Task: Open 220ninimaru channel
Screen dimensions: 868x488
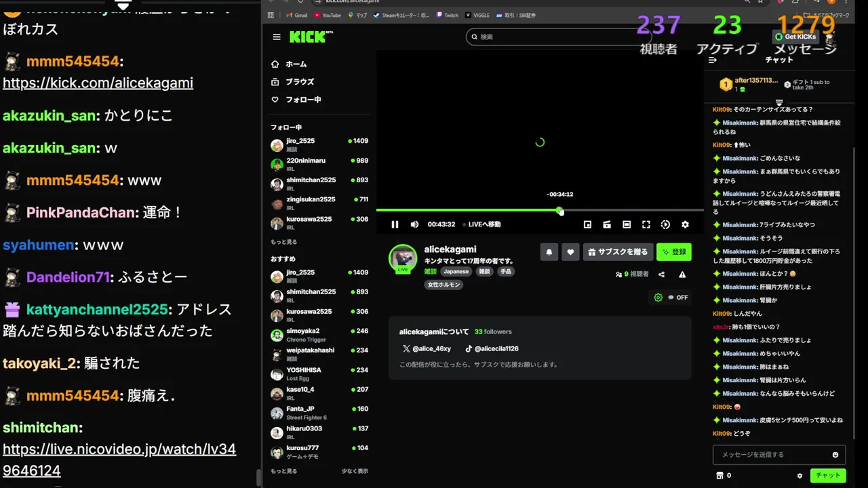Action: pos(319,164)
